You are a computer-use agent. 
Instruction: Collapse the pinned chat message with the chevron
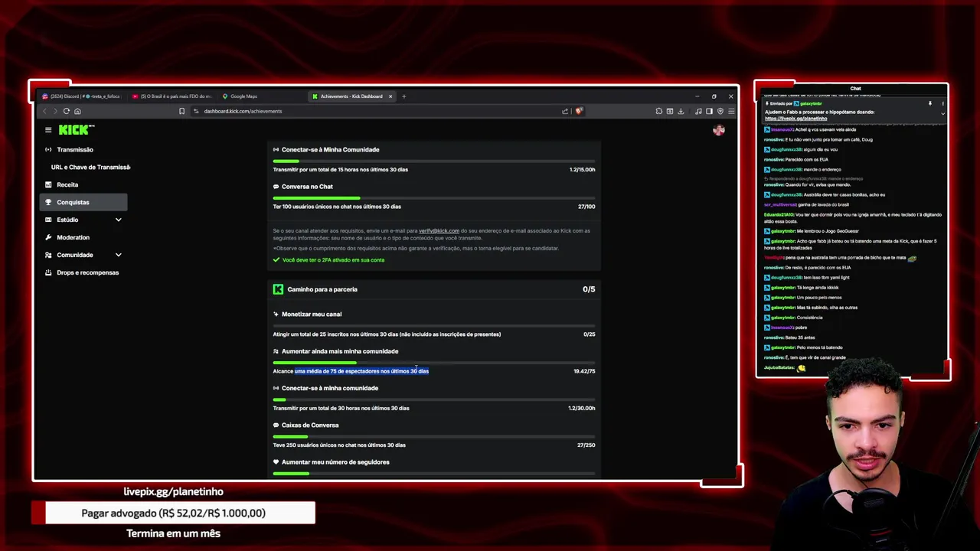(x=942, y=113)
